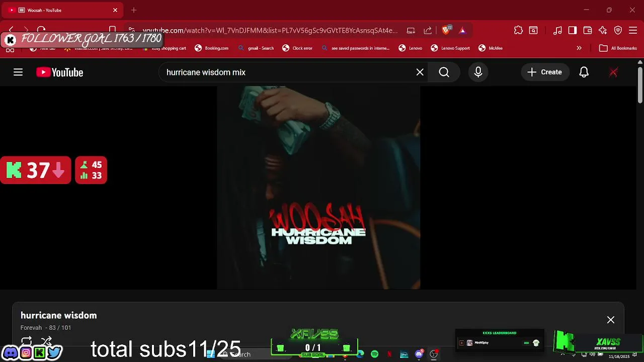The height and width of the screenshot is (362, 644).
Task: Open Microsoft Edge from the taskbar
Action: coord(360,354)
